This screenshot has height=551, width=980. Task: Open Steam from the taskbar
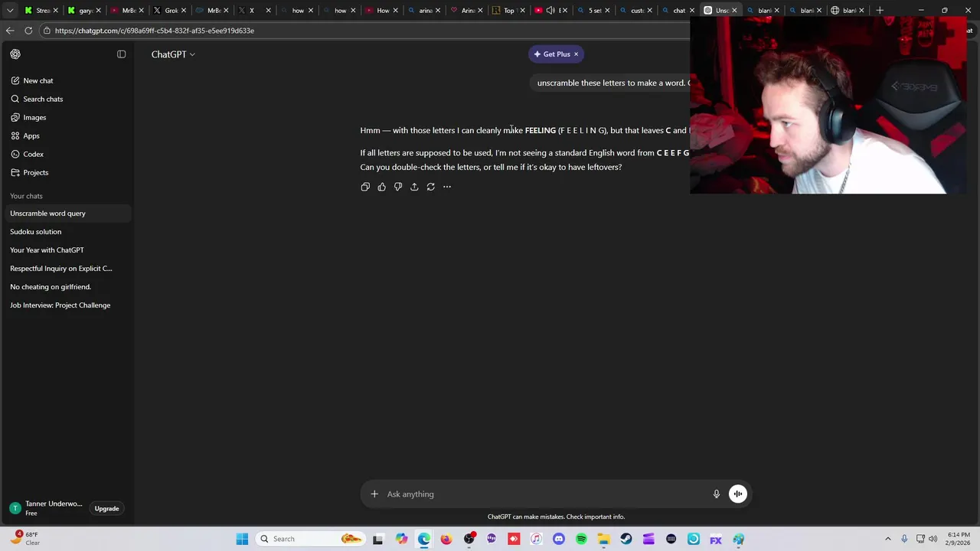point(626,539)
